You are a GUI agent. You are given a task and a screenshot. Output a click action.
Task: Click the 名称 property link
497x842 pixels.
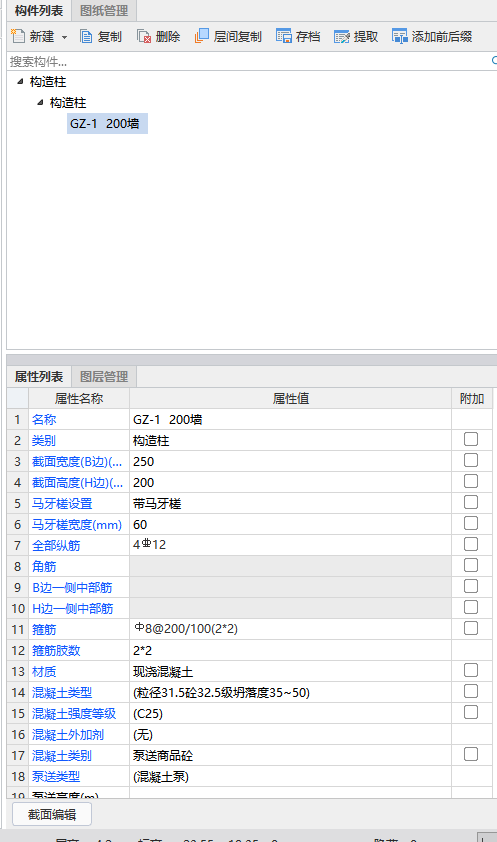(x=44, y=419)
